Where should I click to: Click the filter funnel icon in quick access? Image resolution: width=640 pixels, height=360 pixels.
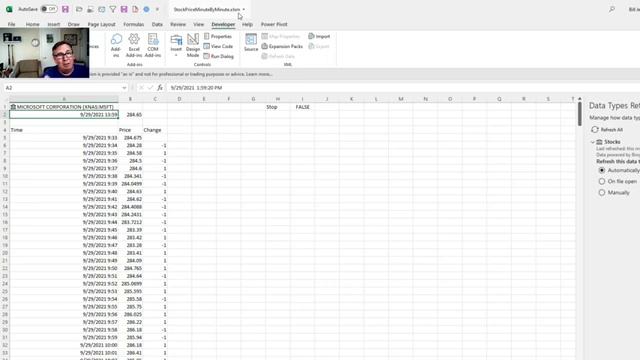pos(113,9)
